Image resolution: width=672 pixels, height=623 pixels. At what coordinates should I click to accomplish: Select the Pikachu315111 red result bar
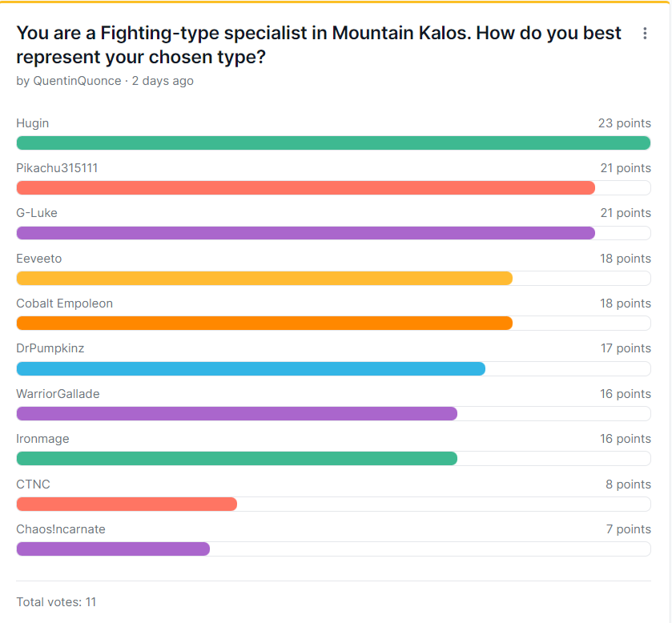coord(306,187)
